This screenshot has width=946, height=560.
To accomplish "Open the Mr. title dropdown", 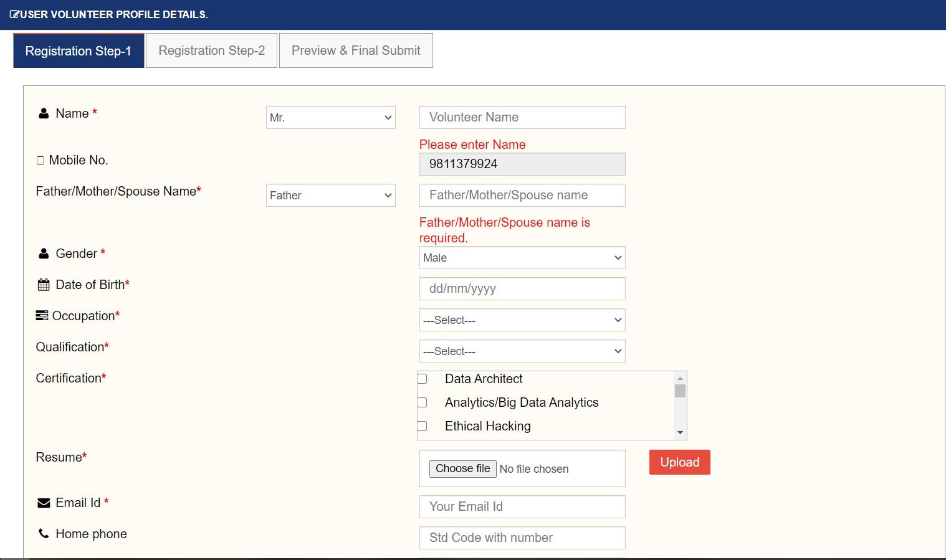I will click(330, 118).
